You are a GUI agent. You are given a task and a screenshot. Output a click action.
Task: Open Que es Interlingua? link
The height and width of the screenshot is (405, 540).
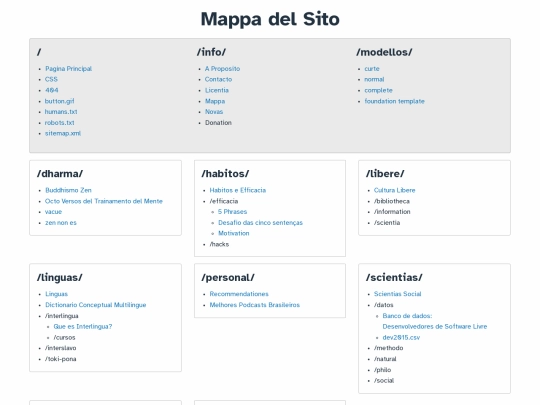coord(83,326)
